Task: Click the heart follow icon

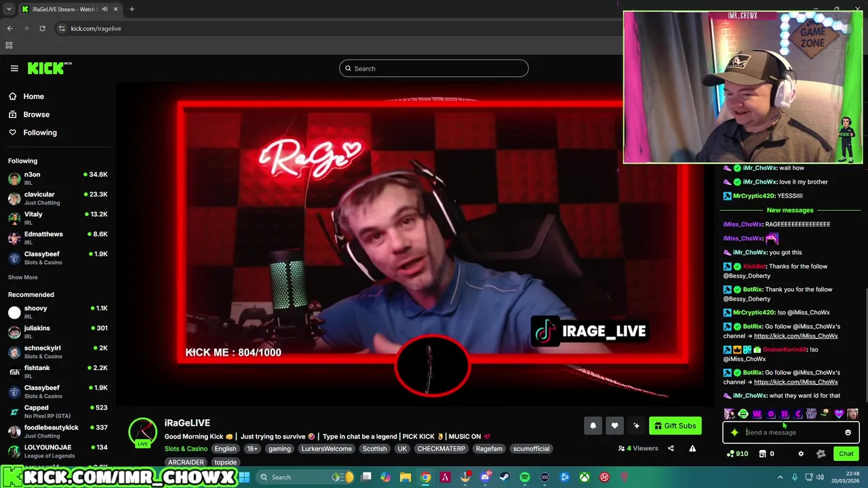Action: pyautogui.click(x=614, y=426)
